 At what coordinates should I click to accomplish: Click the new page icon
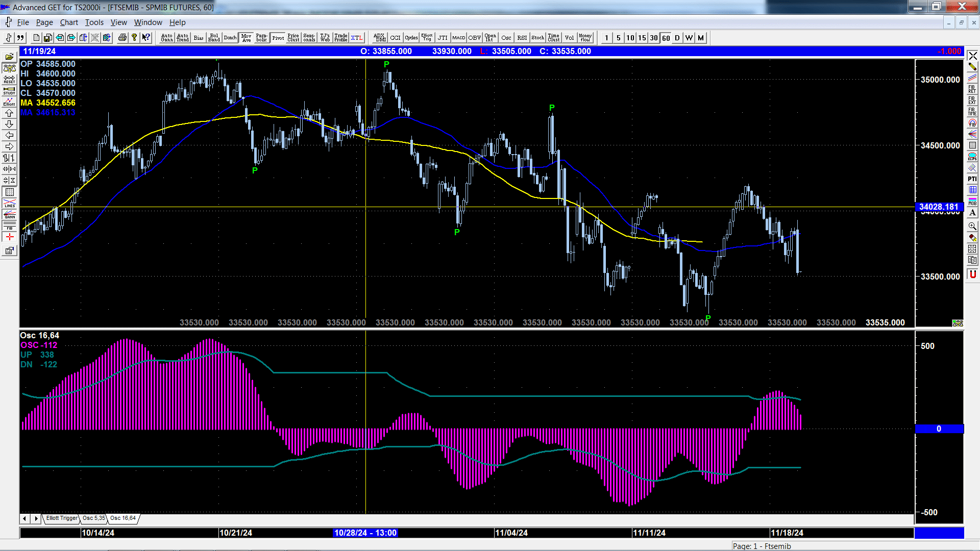36,38
